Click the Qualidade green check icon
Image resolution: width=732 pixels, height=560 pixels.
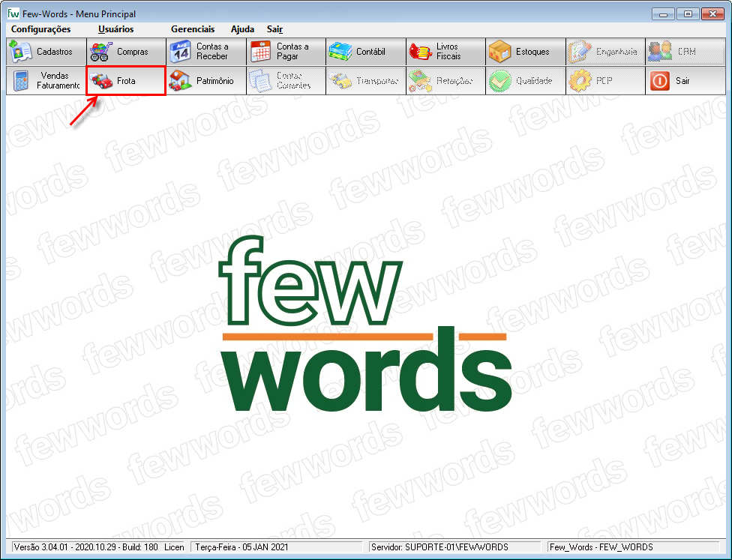click(500, 81)
